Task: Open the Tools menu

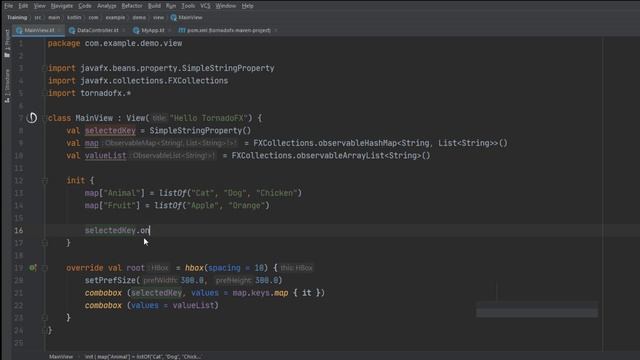Action: [x=188, y=6]
